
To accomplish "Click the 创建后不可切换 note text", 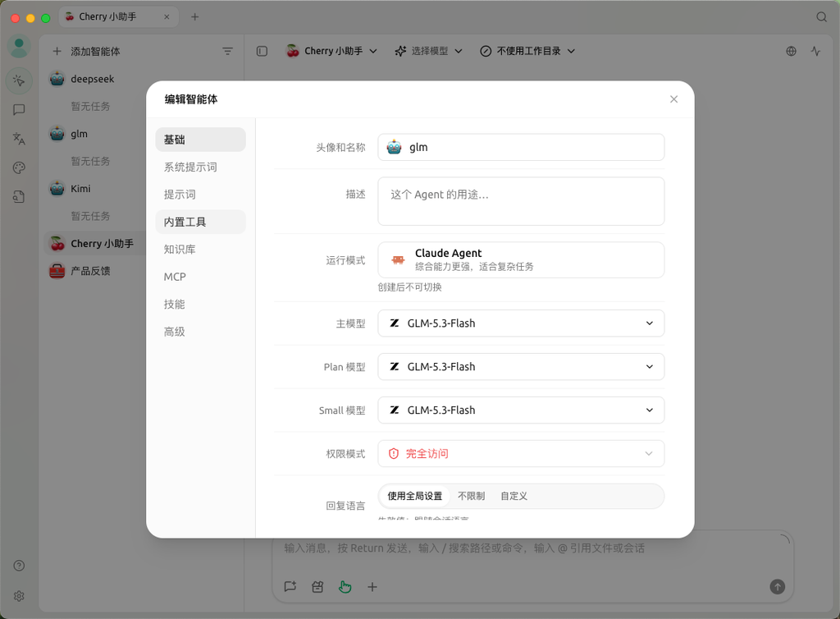I will pyautogui.click(x=410, y=287).
